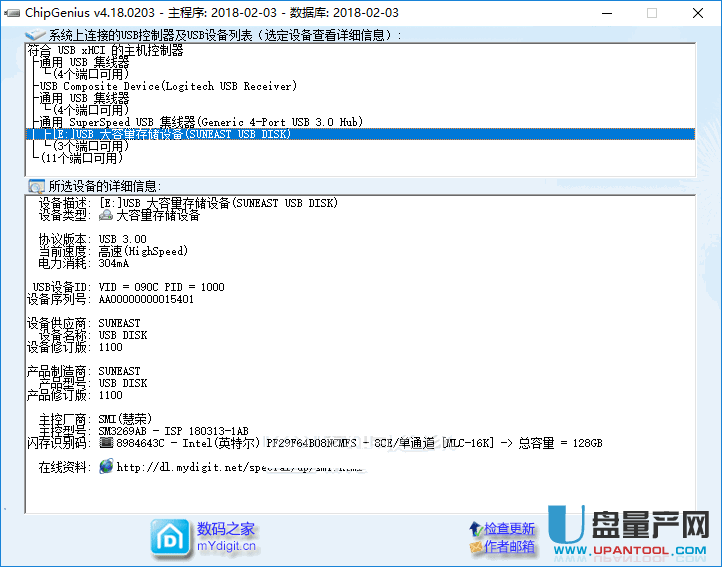This screenshot has height=567, width=722.
Task: Click the up-arrow icon beside 检查更新
Action: coord(474,529)
